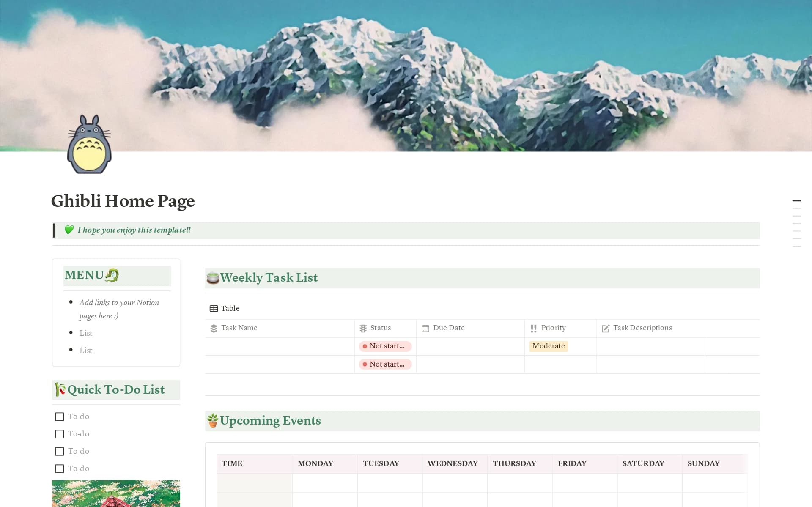Viewport: 812px width, 507px height.
Task: Click the green heart icon in the callout
Action: (69, 230)
